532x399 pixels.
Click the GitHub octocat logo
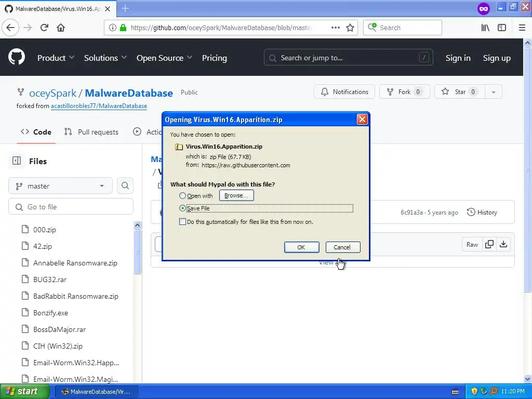click(17, 57)
